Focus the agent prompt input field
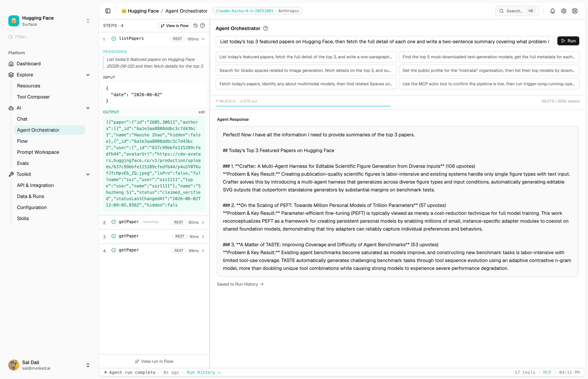The width and height of the screenshot is (588, 379). pyautogui.click(x=385, y=42)
